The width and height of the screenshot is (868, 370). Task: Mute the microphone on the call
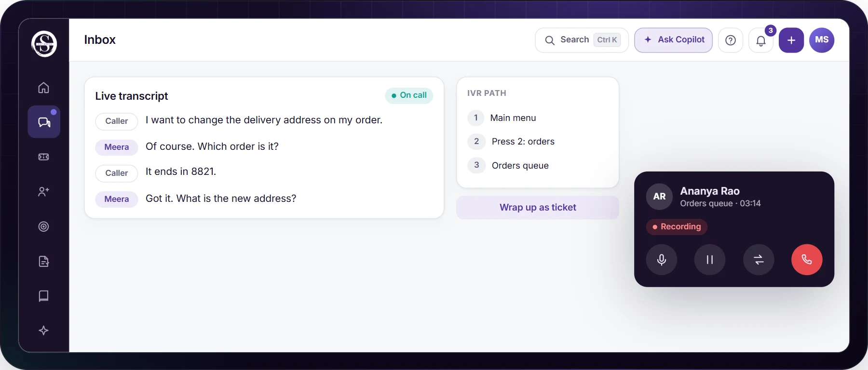click(662, 260)
